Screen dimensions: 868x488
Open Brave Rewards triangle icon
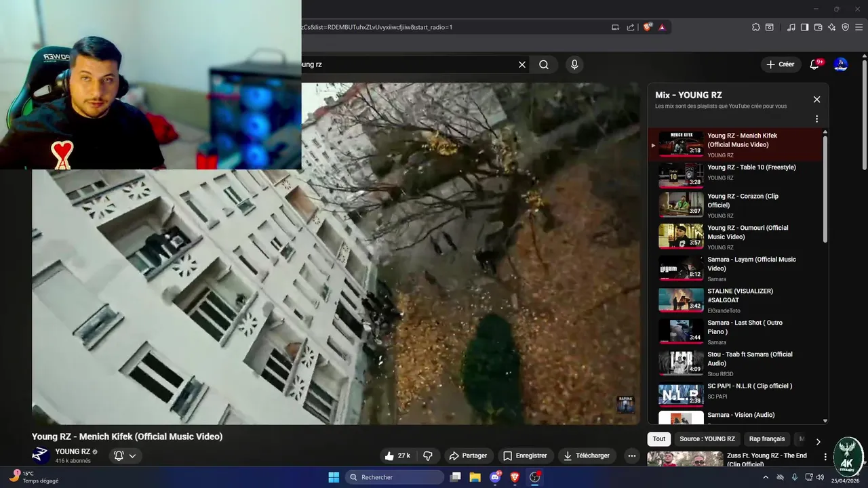click(x=662, y=27)
